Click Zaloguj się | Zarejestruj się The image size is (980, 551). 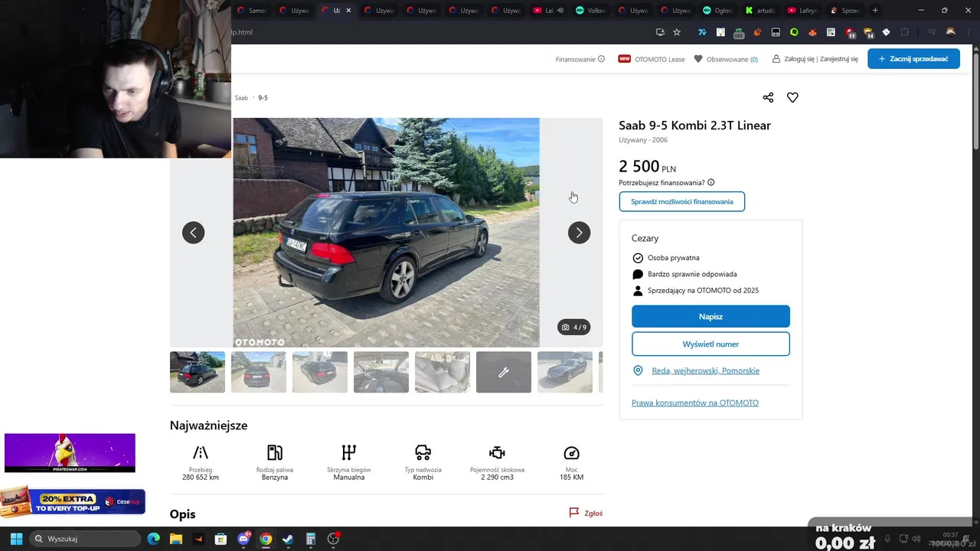[x=815, y=59]
